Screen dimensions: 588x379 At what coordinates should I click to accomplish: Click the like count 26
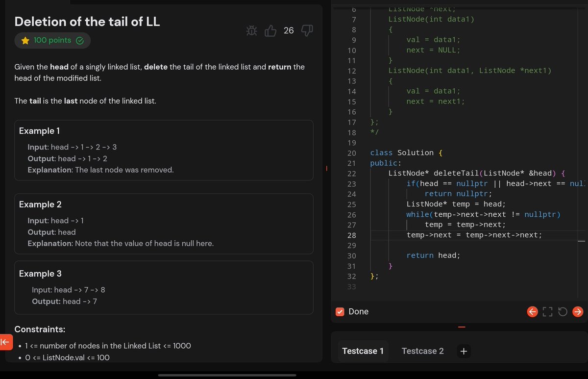pos(289,31)
